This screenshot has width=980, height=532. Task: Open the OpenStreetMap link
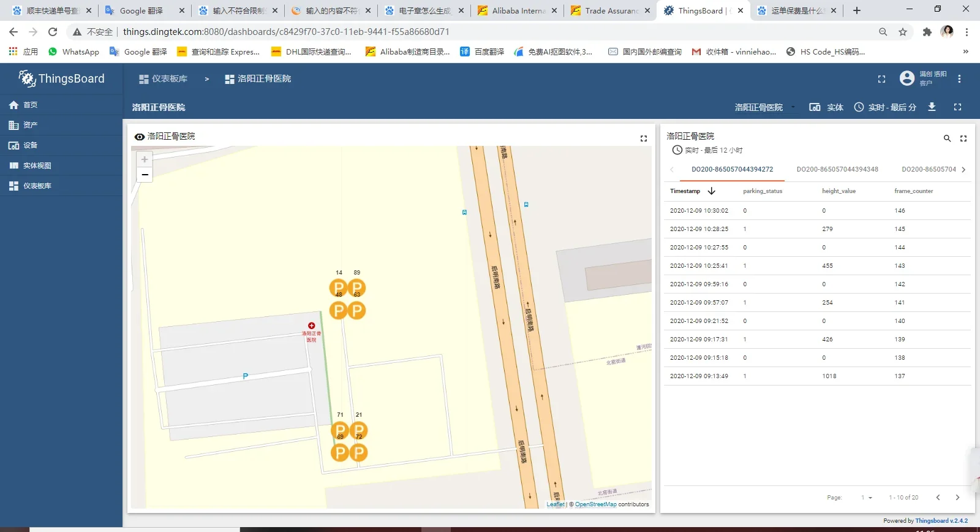pyautogui.click(x=595, y=504)
